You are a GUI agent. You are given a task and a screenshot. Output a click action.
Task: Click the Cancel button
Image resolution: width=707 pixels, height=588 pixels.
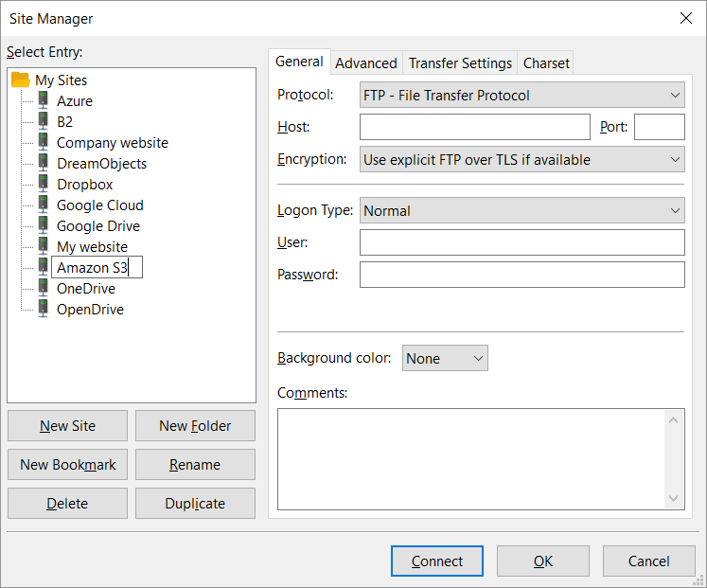coord(649,561)
